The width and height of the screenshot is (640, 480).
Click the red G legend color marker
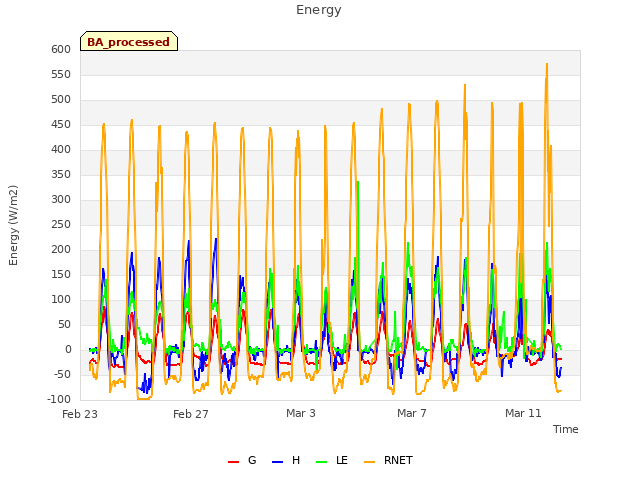point(233,462)
